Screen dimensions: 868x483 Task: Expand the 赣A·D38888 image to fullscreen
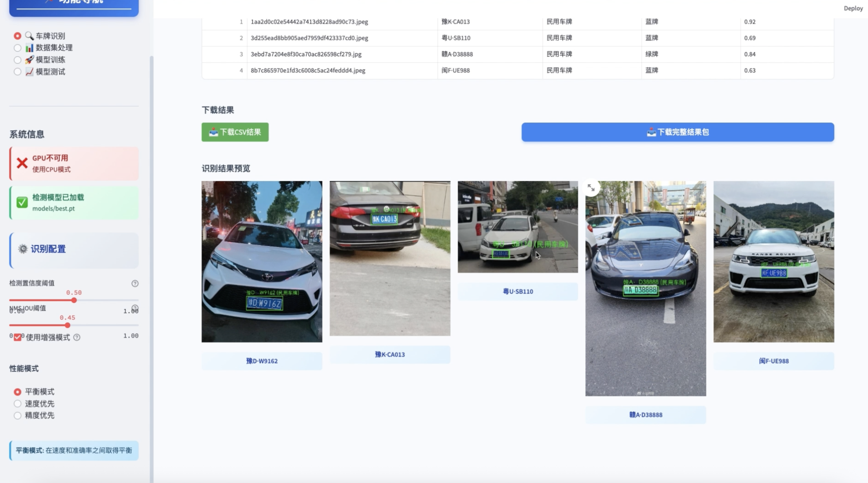tap(591, 188)
